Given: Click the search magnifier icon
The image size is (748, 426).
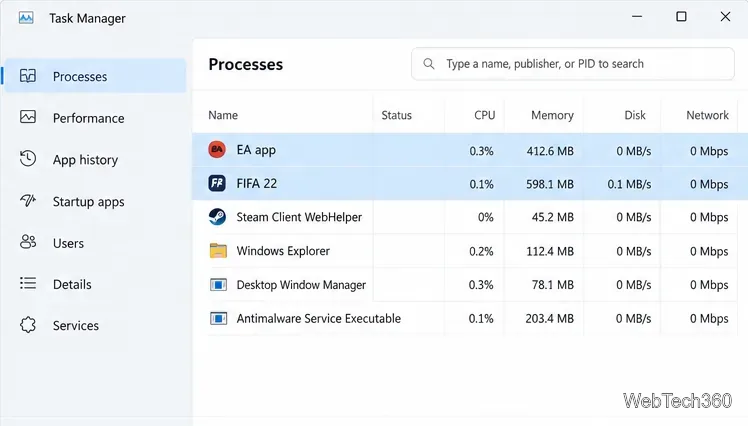Looking at the screenshot, I should pos(429,64).
